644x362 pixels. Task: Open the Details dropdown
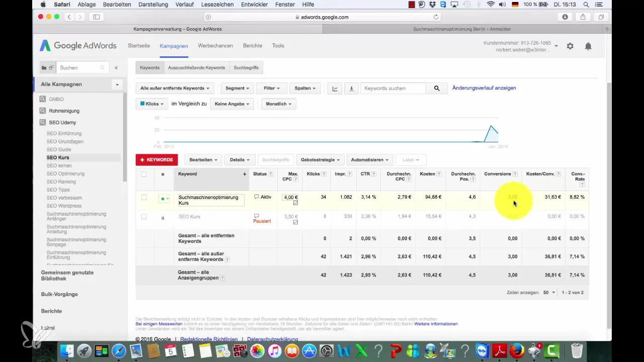240,160
